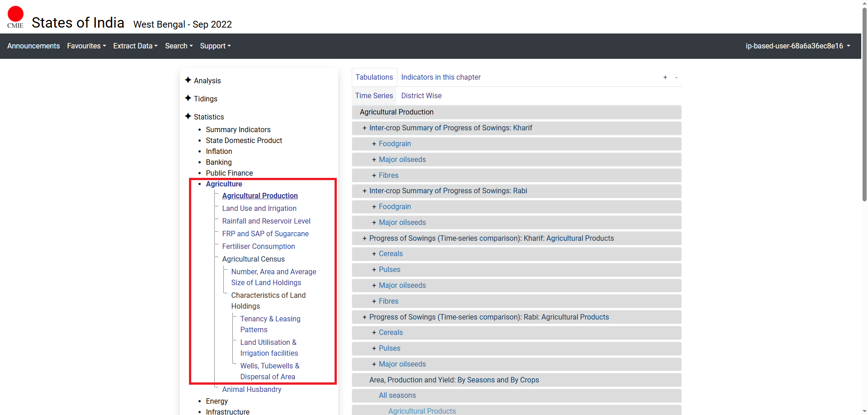Open the Extract Data dropdown menu
Screen dimensions: 868x415
(135, 46)
